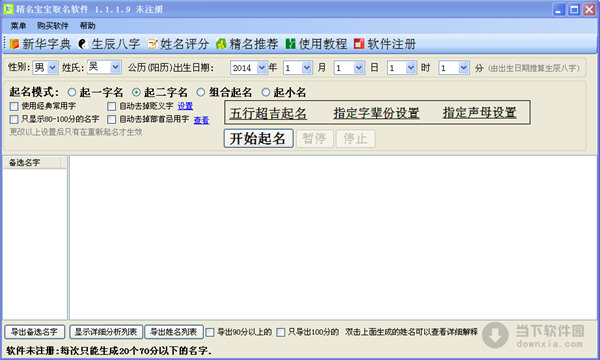Image resolution: width=600 pixels, height=360 pixels.
Task: Click the 导出姓名列表 button
Action: click(x=173, y=332)
